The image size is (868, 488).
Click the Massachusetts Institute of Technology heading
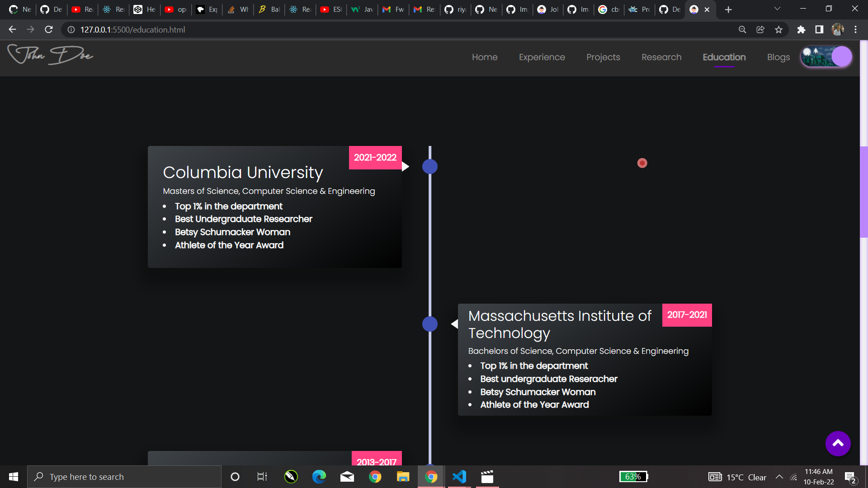(x=560, y=324)
